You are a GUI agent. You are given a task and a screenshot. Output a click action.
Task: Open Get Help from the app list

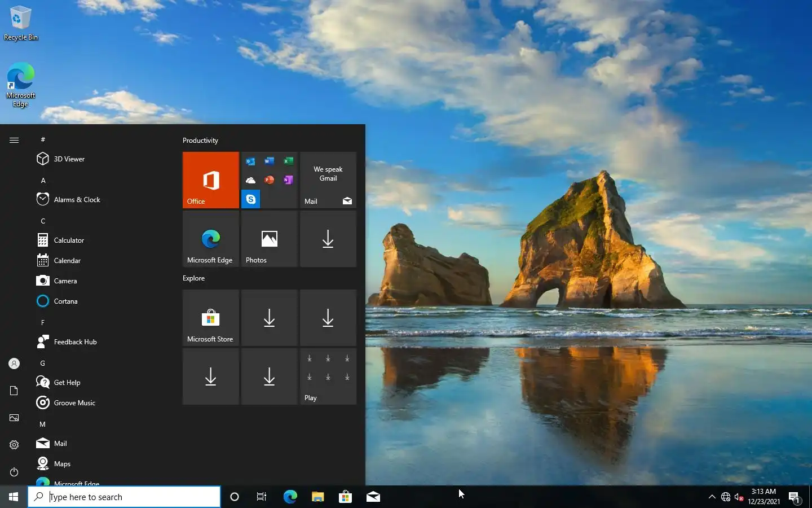click(101, 383)
